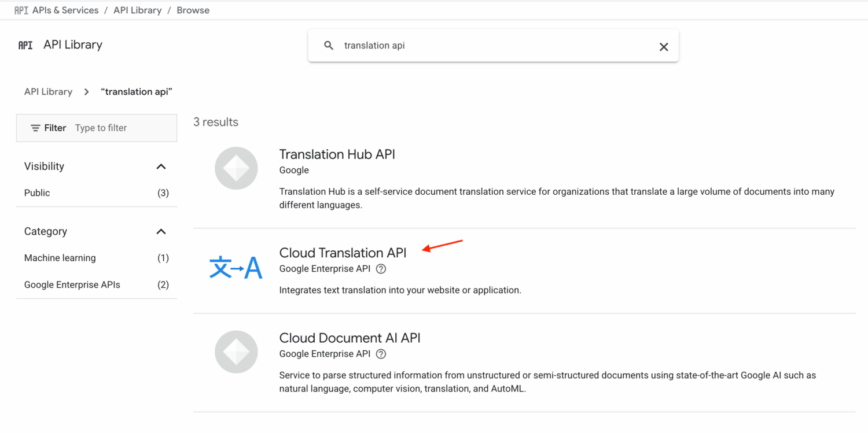
Task: Click the 'Category' section heading
Action: point(46,232)
